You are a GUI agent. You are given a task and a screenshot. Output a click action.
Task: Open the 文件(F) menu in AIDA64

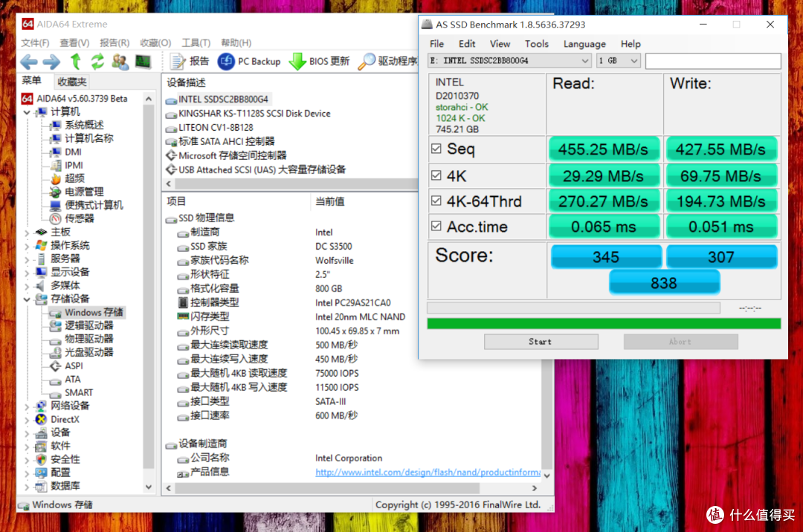click(36, 42)
